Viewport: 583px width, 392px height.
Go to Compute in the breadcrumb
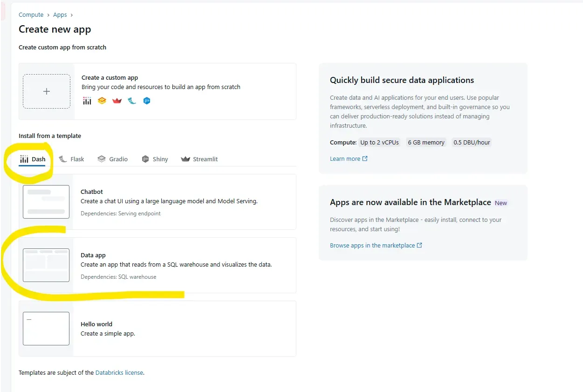[x=31, y=15]
